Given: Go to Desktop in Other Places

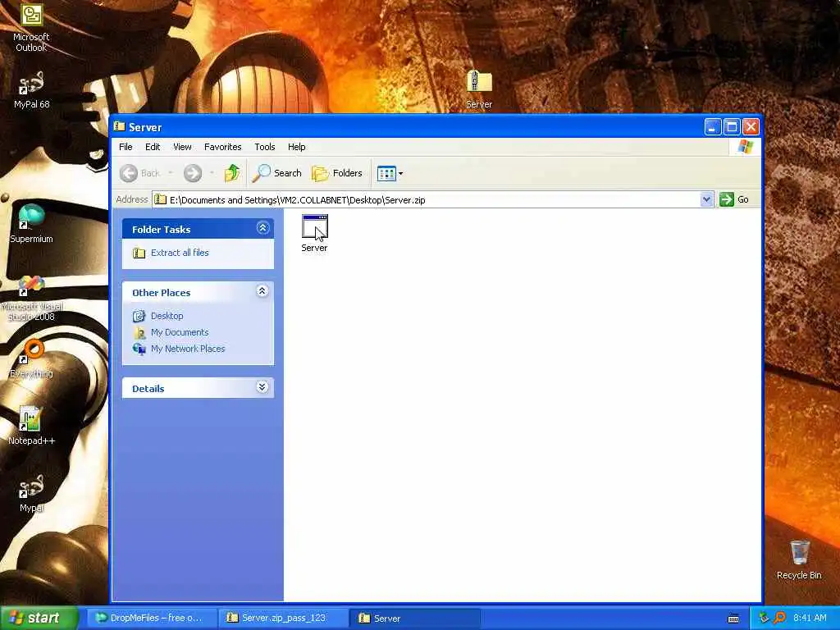Looking at the screenshot, I should 167,316.
